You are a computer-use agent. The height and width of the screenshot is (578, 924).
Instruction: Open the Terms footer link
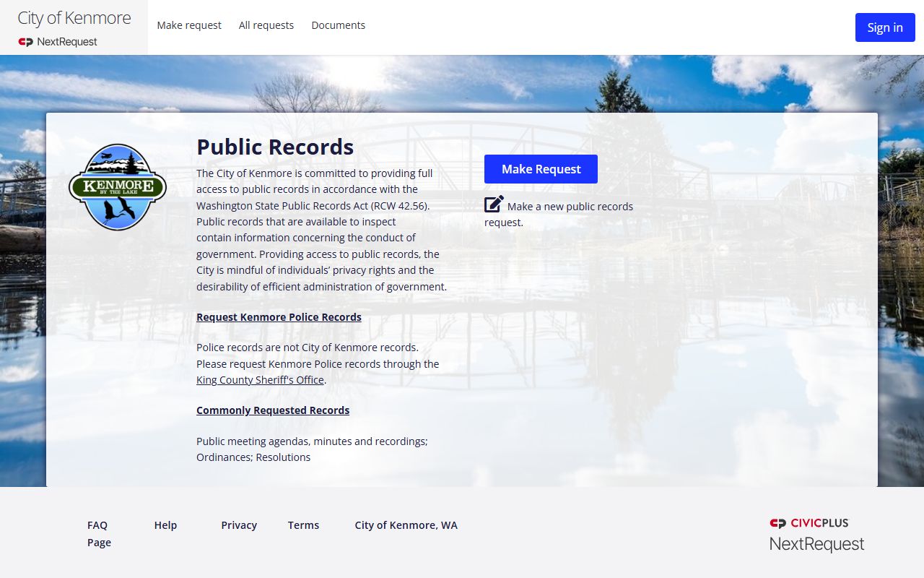click(303, 525)
